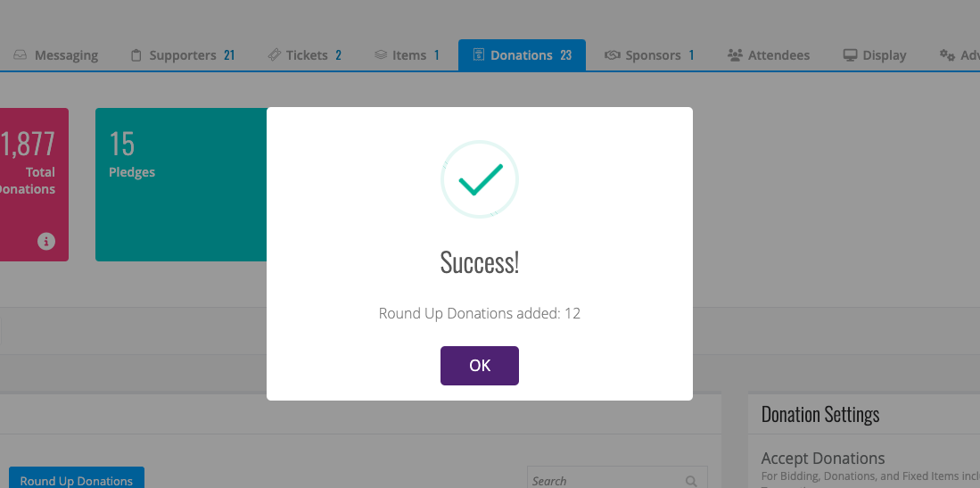Go to the Items tab

(x=407, y=55)
